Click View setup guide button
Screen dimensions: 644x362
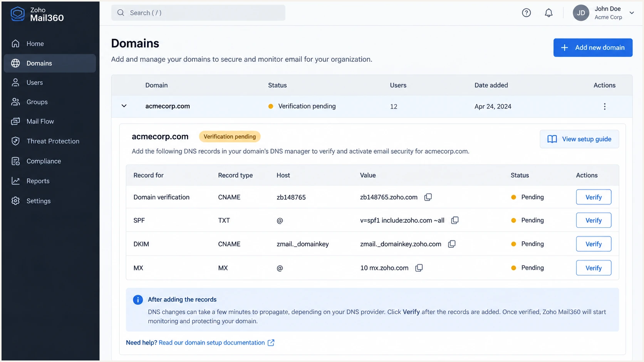pyautogui.click(x=579, y=139)
